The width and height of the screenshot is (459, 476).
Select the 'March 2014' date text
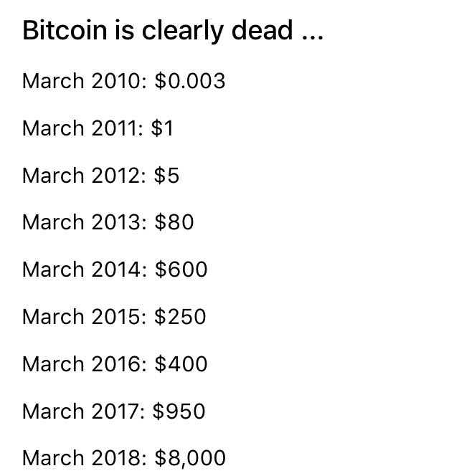coord(82,270)
